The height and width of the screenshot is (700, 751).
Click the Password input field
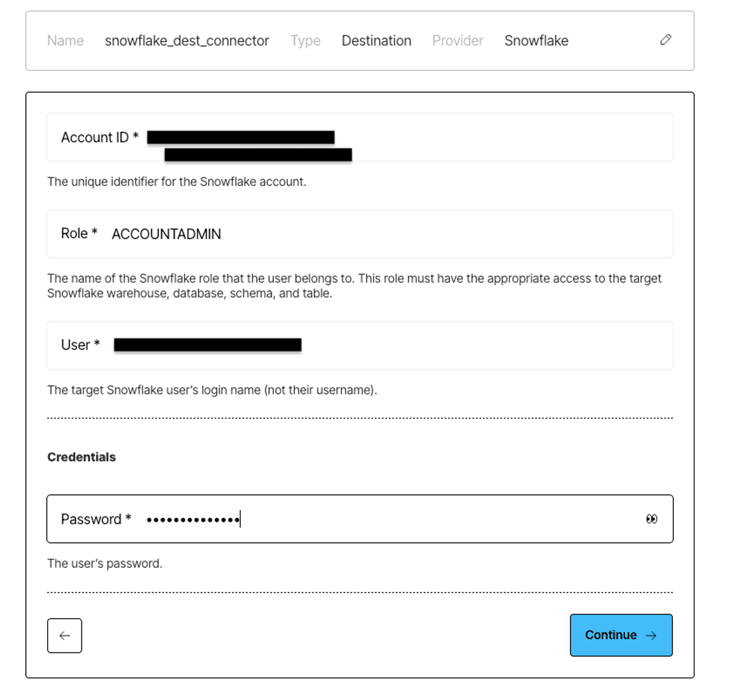click(360, 518)
